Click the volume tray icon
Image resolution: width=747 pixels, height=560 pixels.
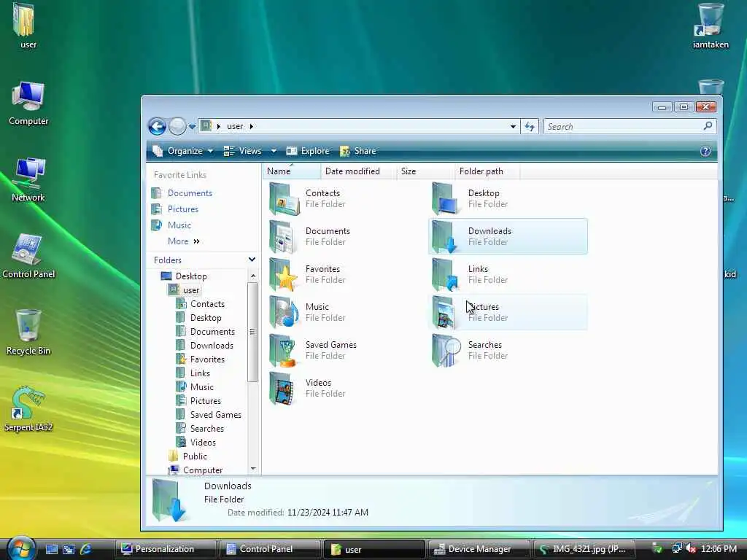point(691,548)
